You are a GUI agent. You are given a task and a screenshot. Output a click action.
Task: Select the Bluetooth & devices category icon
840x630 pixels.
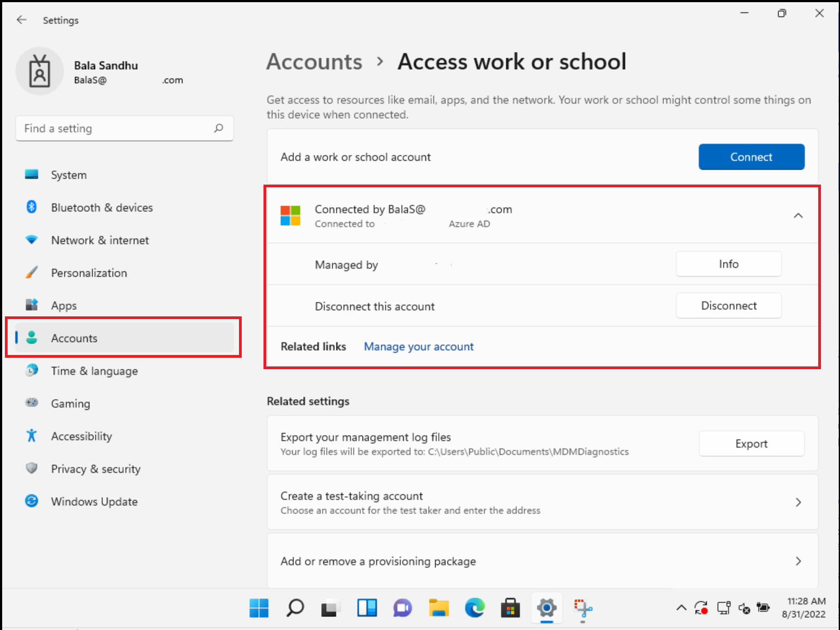(x=32, y=207)
